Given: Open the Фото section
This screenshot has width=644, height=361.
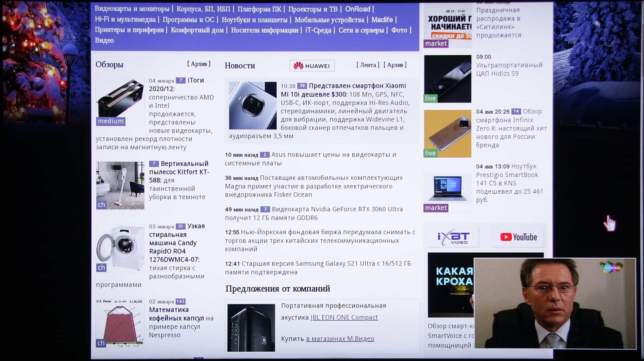Looking at the screenshot, I should pos(399,30).
